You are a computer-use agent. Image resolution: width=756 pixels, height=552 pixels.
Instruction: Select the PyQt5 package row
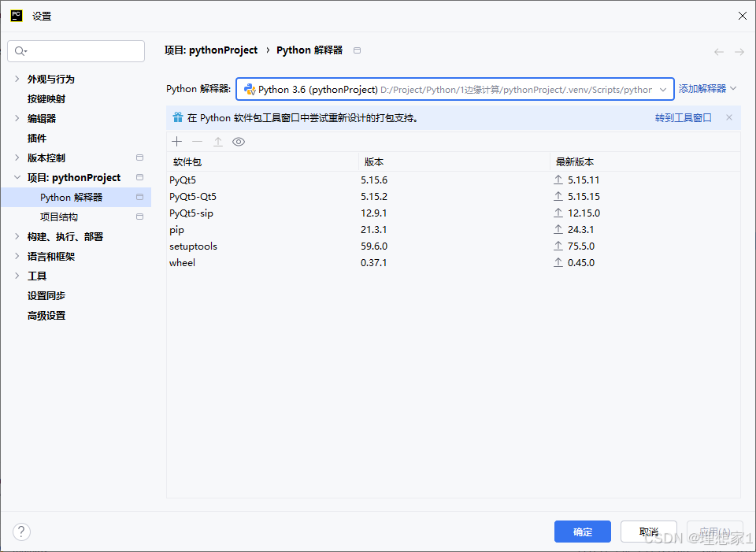click(454, 180)
